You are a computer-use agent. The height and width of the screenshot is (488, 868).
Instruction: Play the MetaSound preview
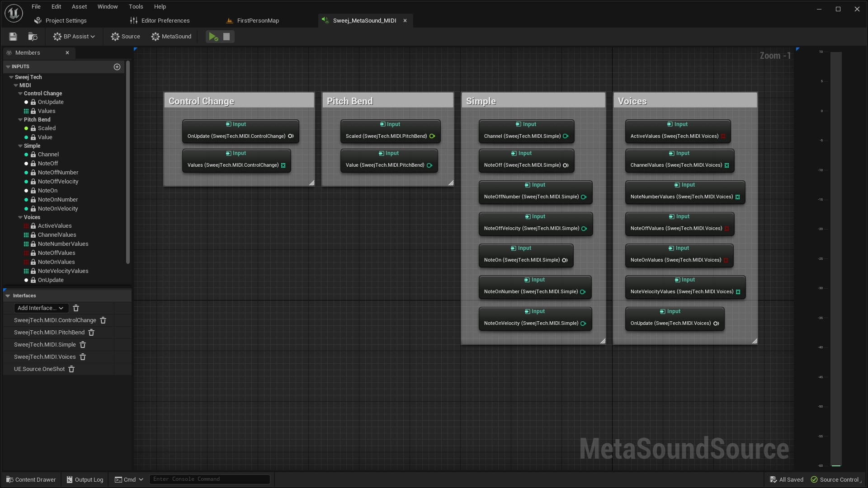coord(213,37)
